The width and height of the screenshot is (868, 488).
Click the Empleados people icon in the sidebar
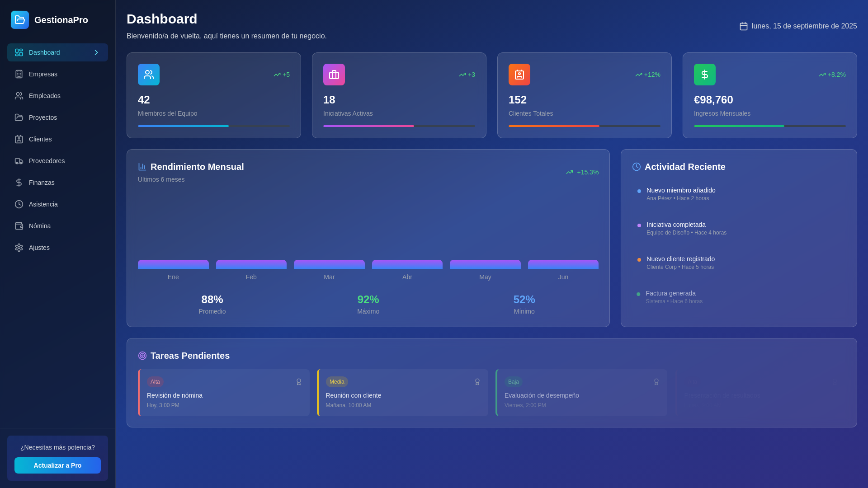pos(19,96)
